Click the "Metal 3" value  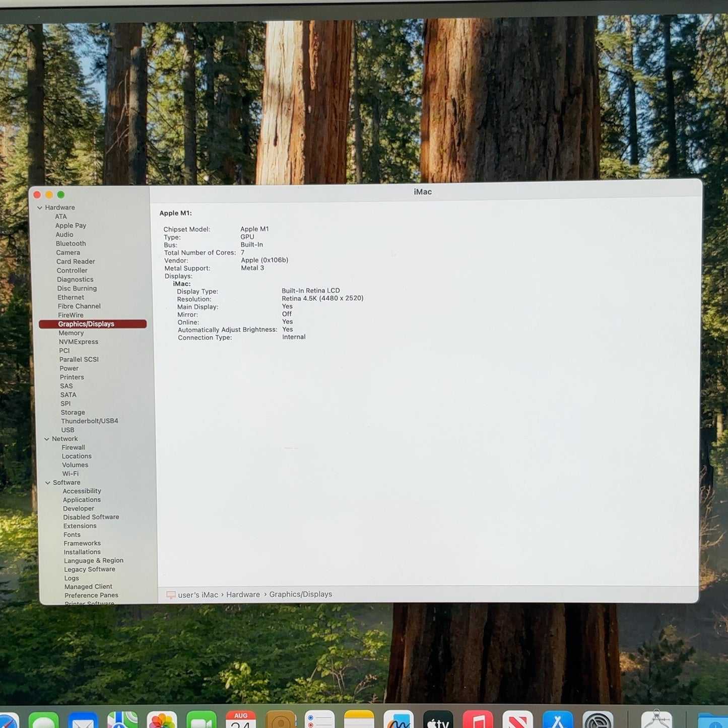tap(252, 268)
